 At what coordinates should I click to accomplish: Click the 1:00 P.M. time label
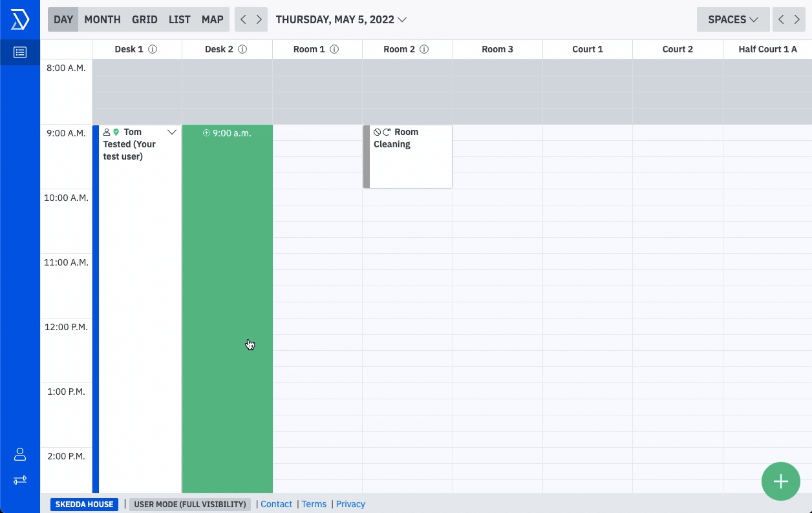[66, 392]
